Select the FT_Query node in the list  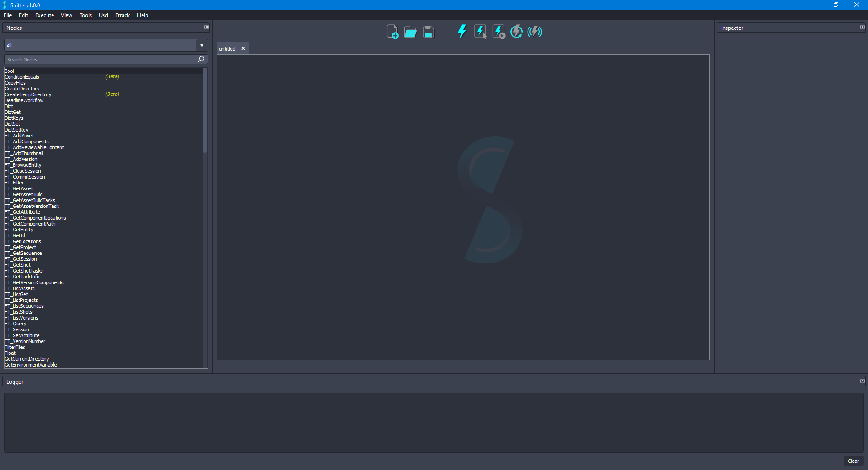(16, 324)
